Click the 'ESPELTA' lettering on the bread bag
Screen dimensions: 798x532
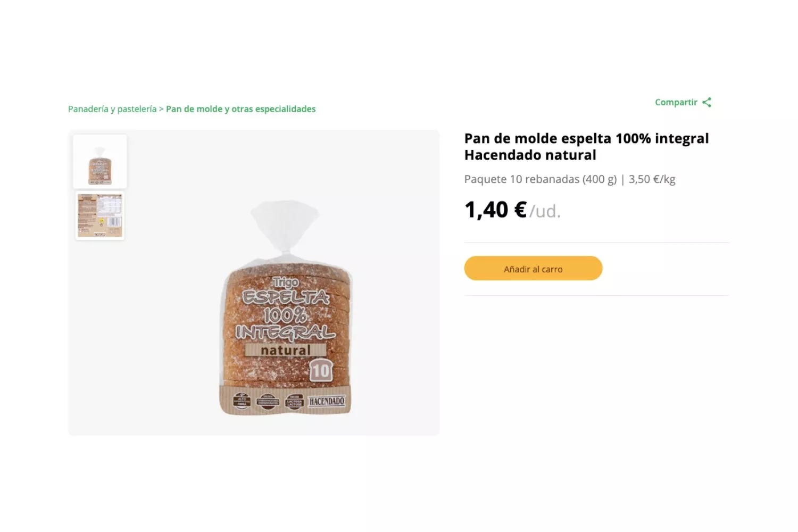[x=286, y=297]
